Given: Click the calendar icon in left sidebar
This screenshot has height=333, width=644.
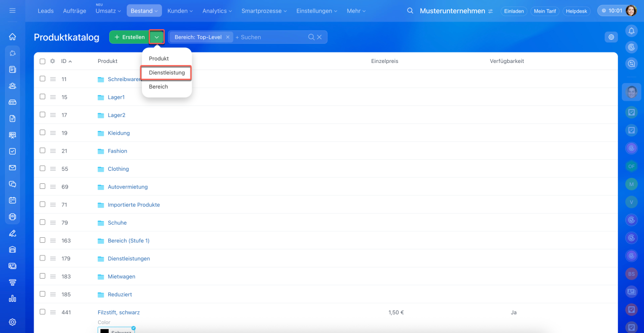Looking at the screenshot, I should click(x=13, y=200).
